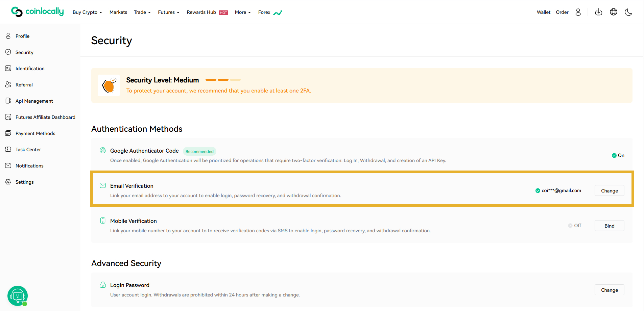The height and width of the screenshot is (311, 644).
Task: Click the security level progress bar
Action: coord(223,80)
